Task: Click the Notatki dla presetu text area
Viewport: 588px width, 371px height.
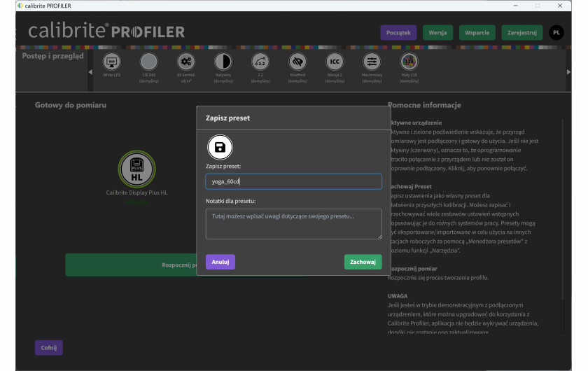Action: click(293, 224)
